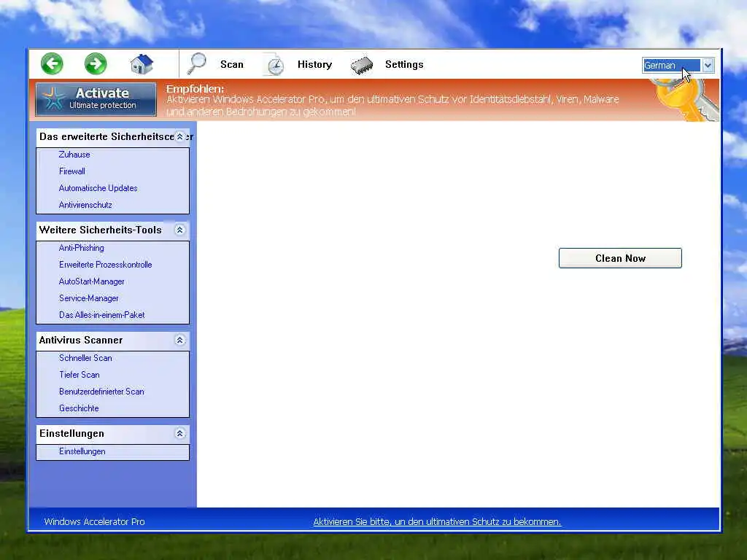
Task: Click the Clean Now button
Action: (x=620, y=258)
